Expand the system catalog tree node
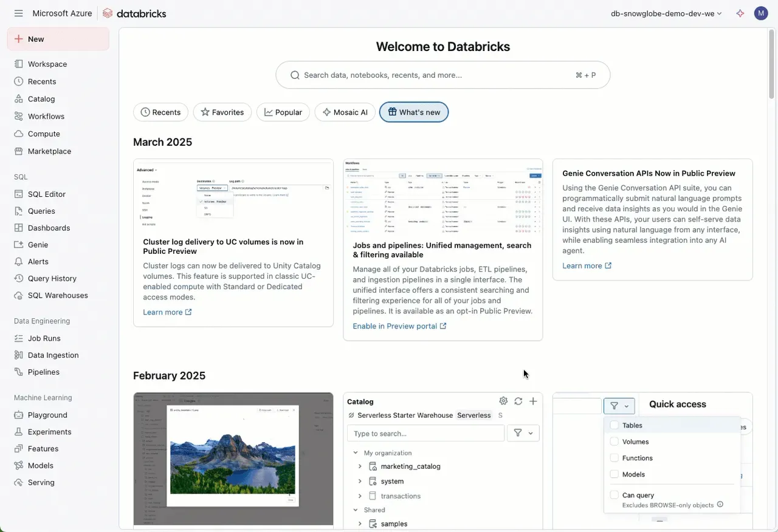The width and height of the screenshot is (778, 532). point(360,481)
